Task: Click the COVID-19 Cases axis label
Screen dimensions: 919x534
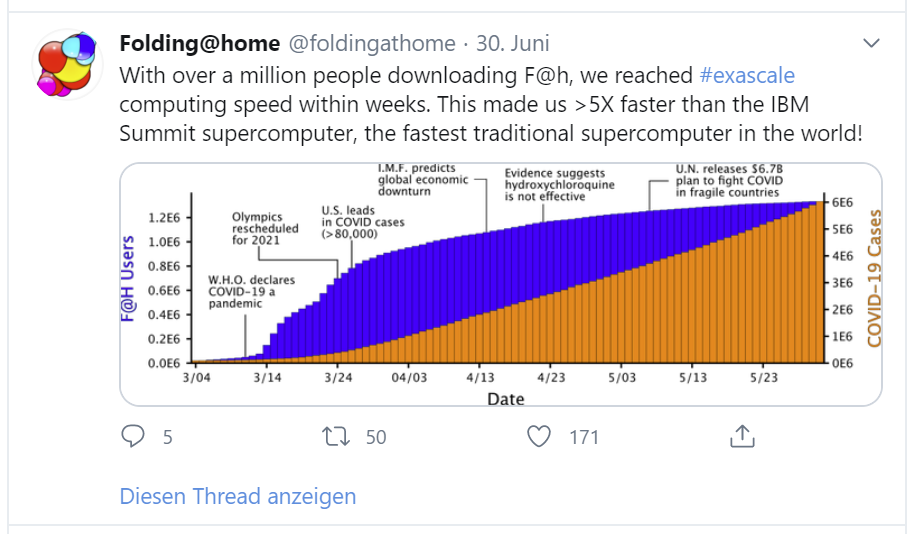Action: (x=874, y=278)
